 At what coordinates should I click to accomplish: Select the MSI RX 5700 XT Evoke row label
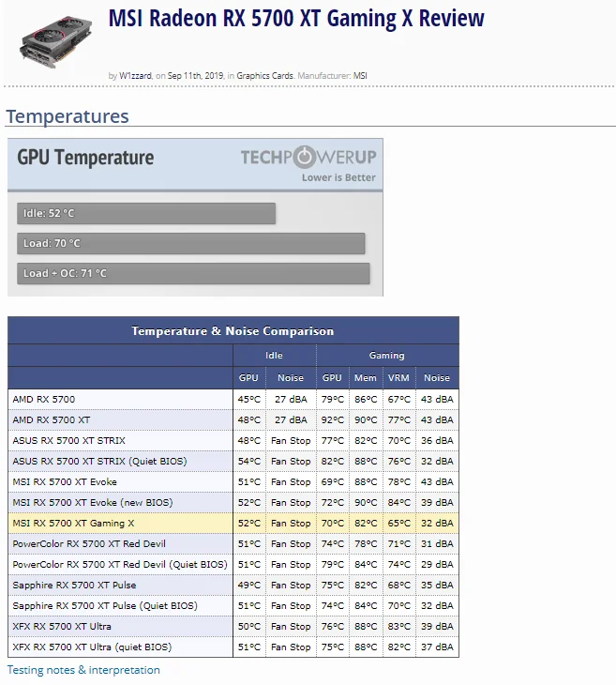65,482
